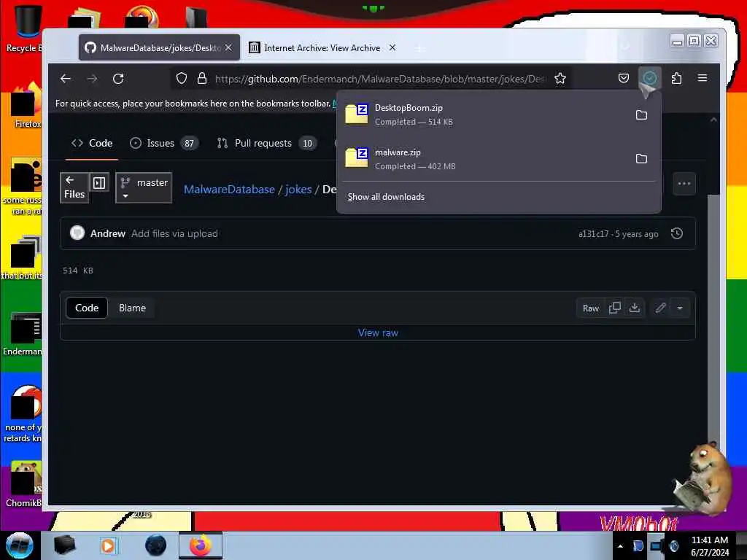Open Andrew's author profile link

pyautogui.click(x=108, y=234)
